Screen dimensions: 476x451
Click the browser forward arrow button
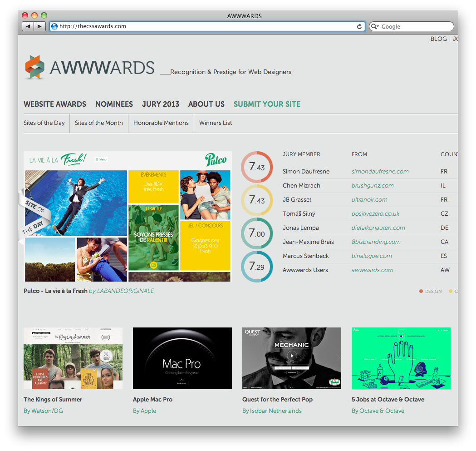point(39,26)
